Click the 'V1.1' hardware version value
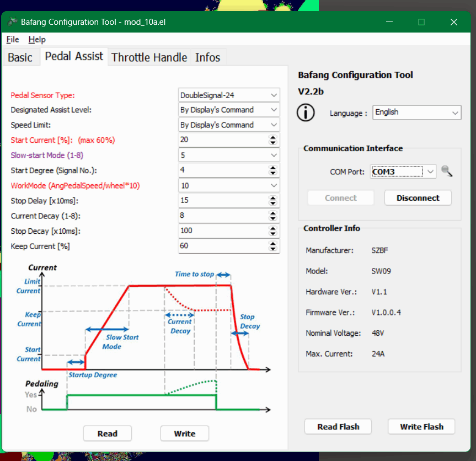 [379, 292]
